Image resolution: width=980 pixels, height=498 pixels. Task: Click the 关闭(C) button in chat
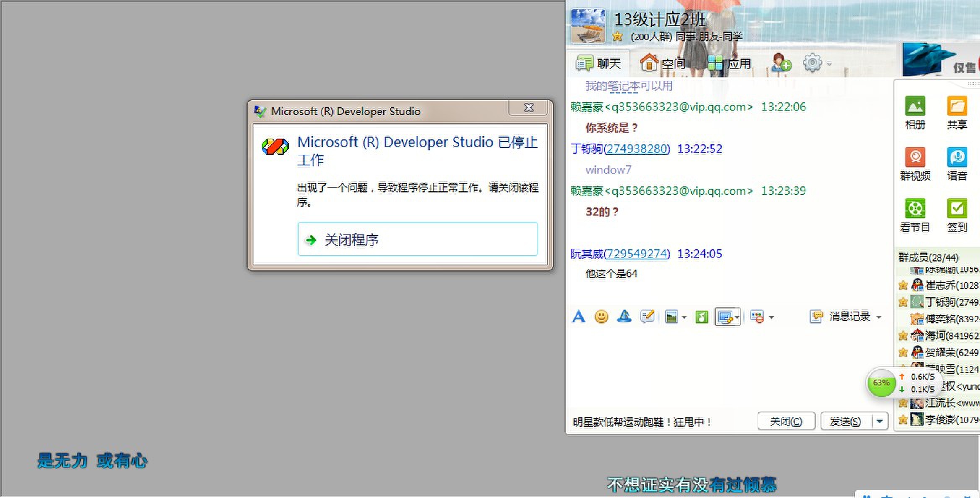786,421
